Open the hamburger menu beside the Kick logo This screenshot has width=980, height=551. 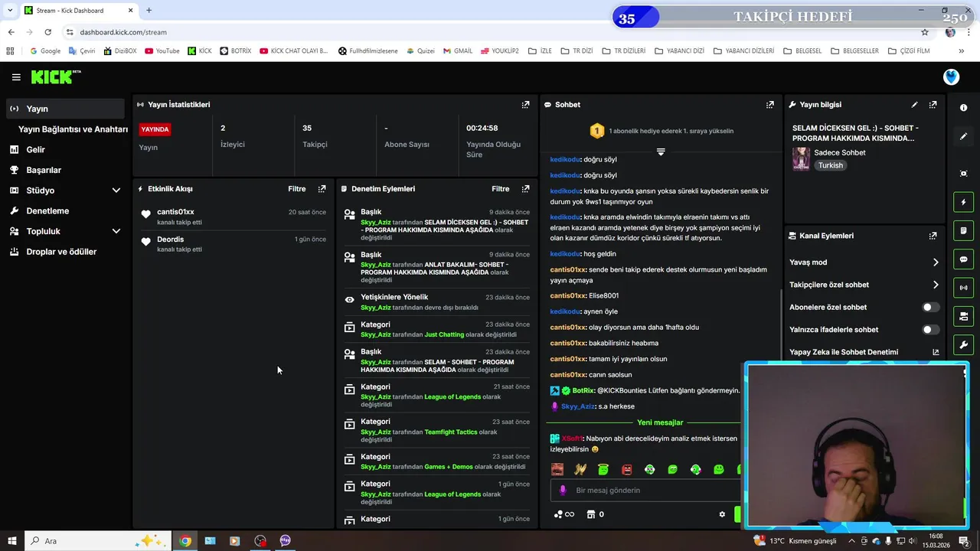coord(16,77)
